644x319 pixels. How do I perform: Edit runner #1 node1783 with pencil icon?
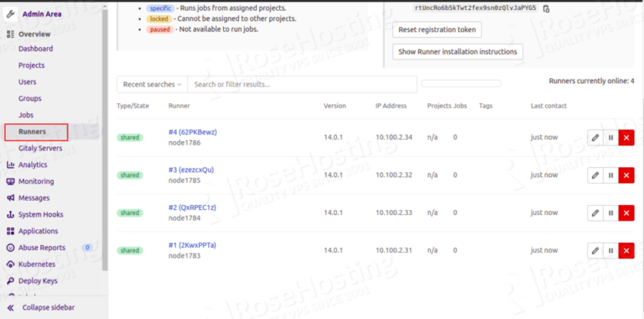click(x=595, y=251)
